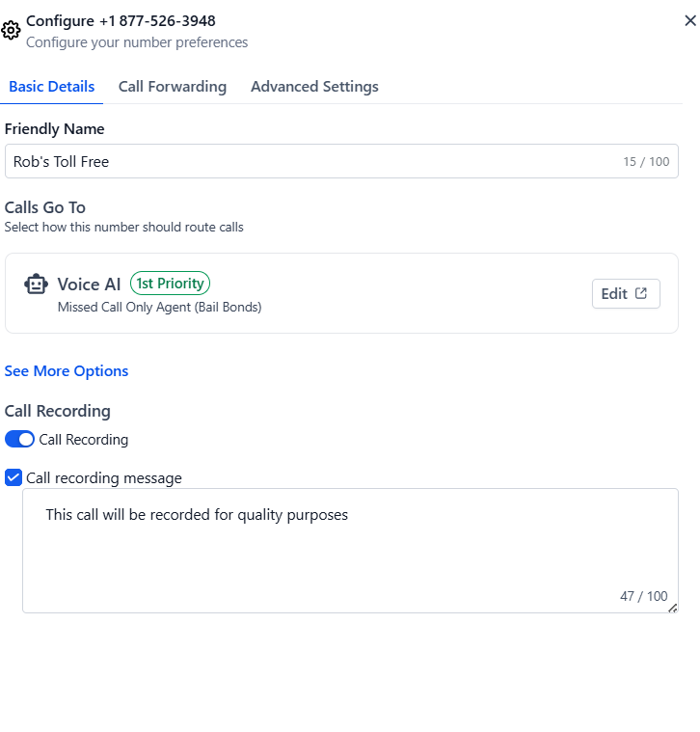
Task: Click the external link icon in Edit
Action: pyautogui.click(x=641, y=293)
